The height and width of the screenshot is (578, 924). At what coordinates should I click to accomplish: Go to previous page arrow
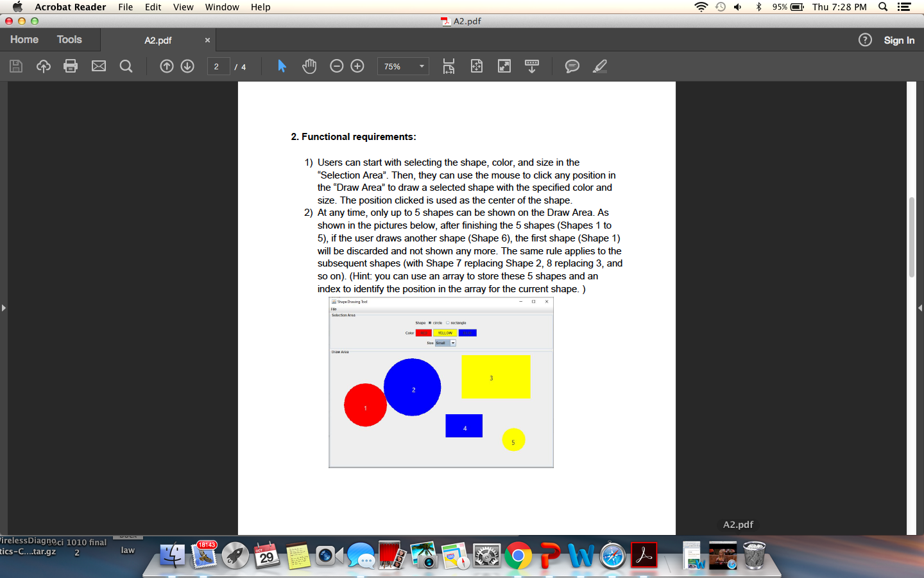pos(167,66)
